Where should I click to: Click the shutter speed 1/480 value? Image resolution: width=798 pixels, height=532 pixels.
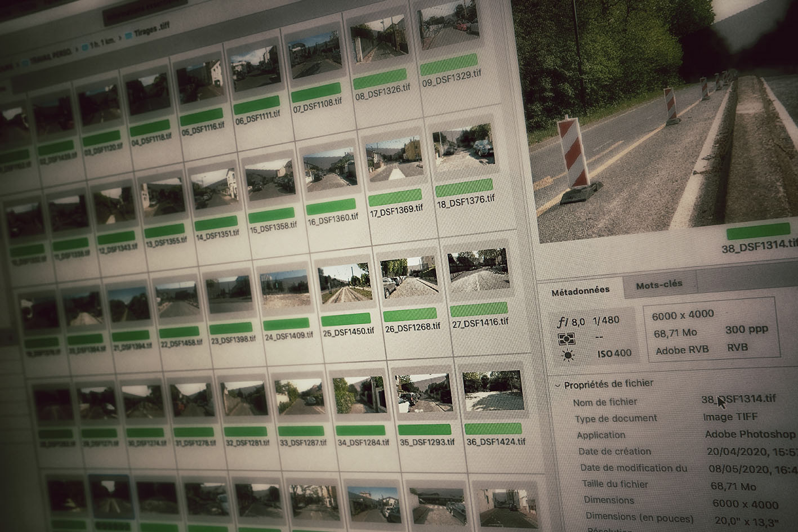click(606, 320)
